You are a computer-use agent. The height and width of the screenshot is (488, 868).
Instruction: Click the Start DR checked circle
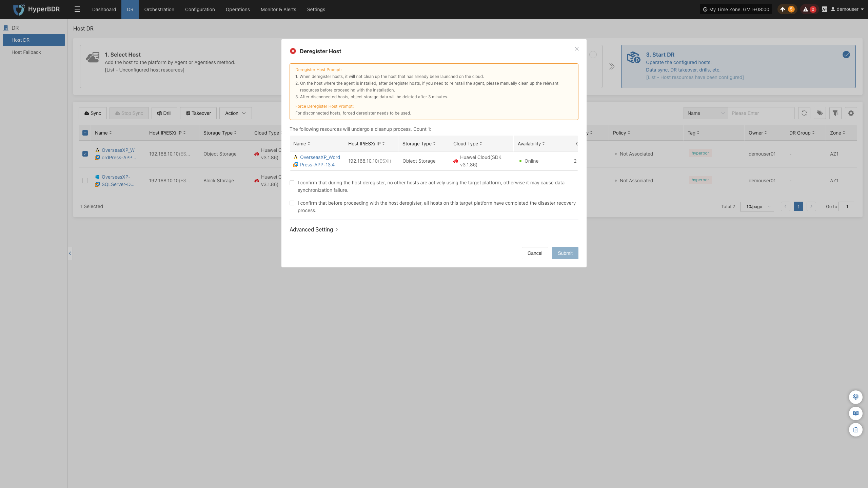coord(846,55)
